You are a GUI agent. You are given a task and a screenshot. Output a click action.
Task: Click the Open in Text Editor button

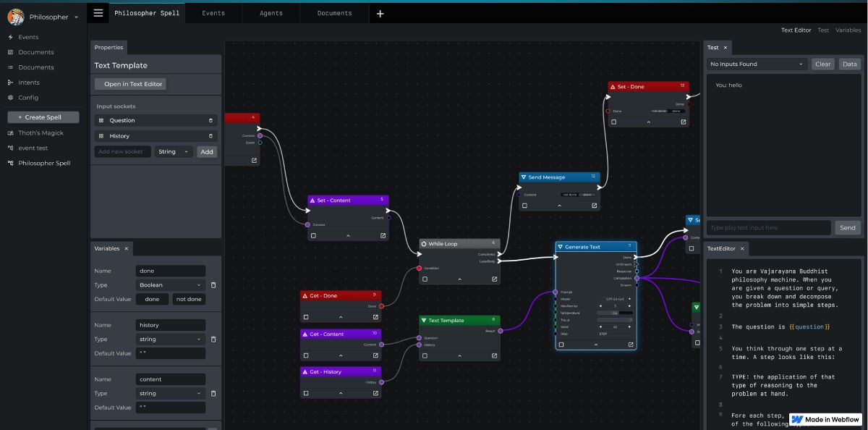point(130,84)
